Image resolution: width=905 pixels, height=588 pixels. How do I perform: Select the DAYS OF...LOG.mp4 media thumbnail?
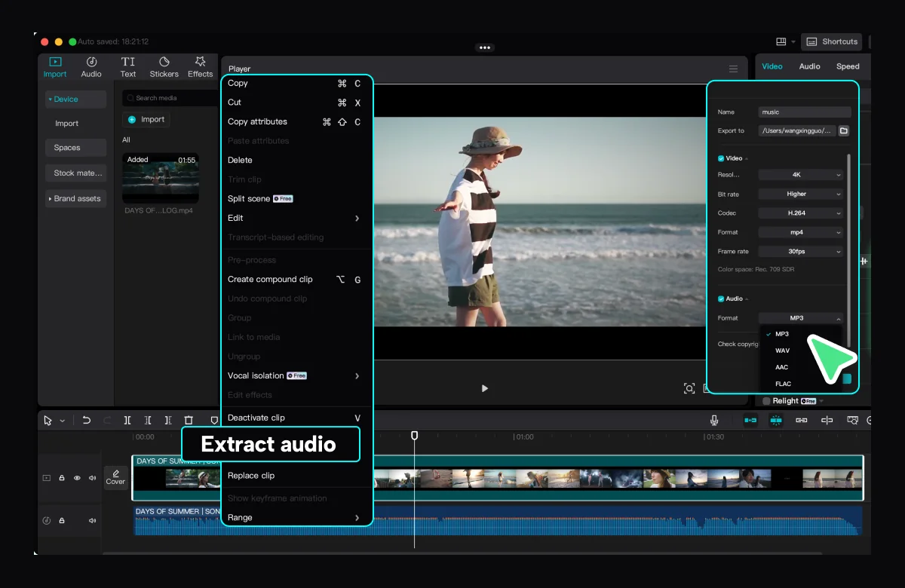[x=161, y=179]
